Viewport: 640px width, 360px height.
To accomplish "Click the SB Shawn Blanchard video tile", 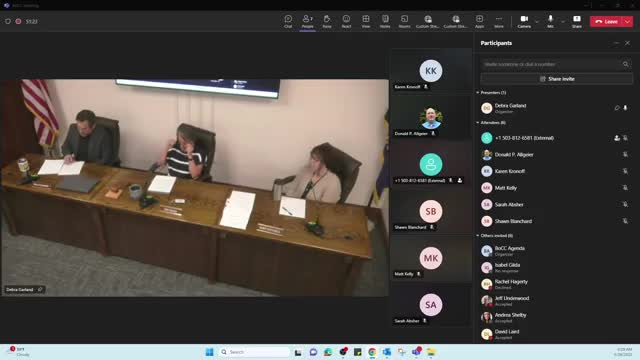I will click(x=431, y=211).
